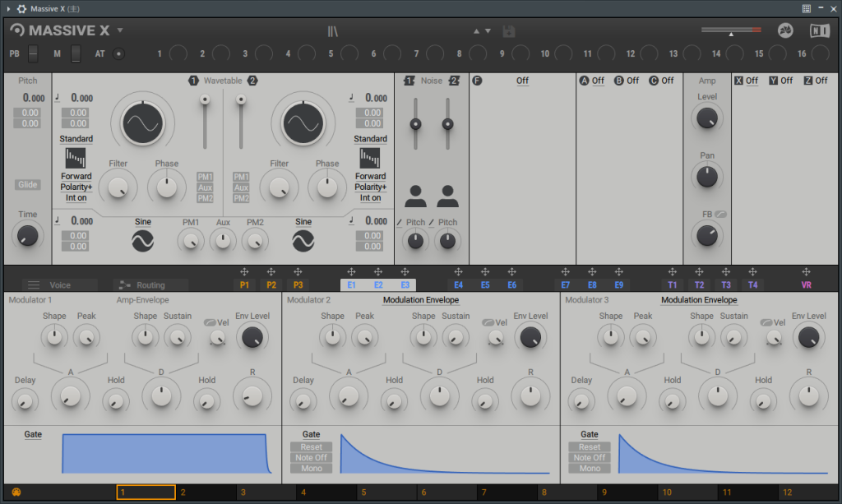Viewport: 842px width, 504px height.
Task: Open the Massive X header dropdown arrow
Action: (120, 30)
